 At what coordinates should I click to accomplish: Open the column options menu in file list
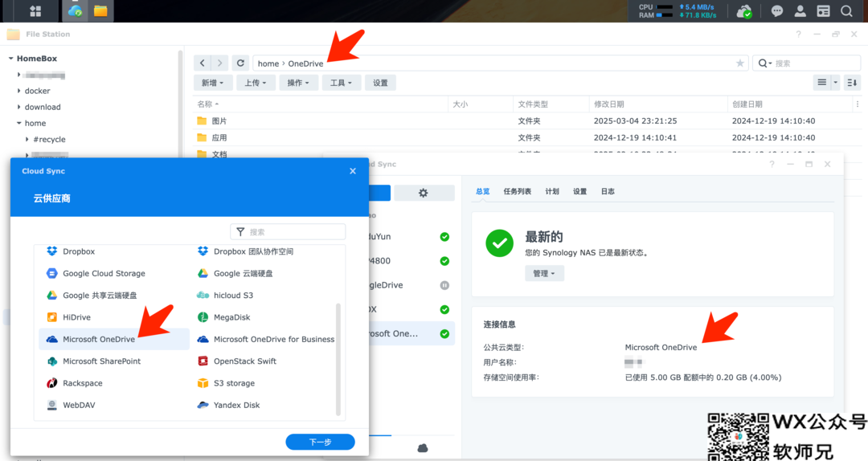point(858,104)
